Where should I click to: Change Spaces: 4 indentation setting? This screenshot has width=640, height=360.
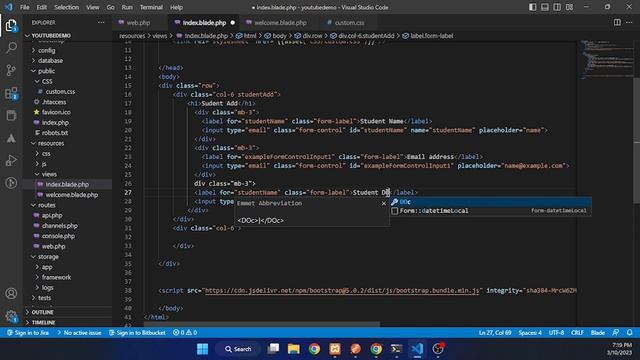[530, 333]
